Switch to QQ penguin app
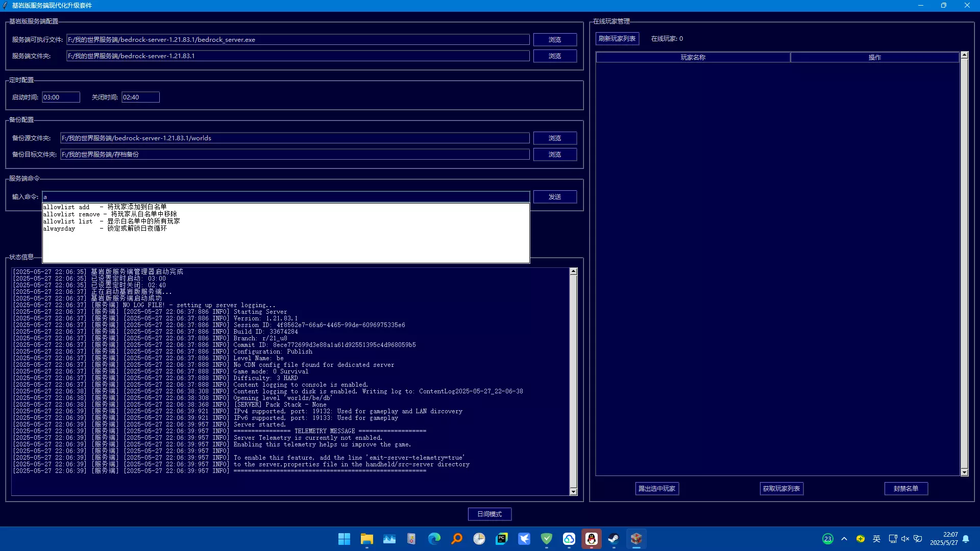The height and width of the screenshot is (551, 980). [591, 539]
